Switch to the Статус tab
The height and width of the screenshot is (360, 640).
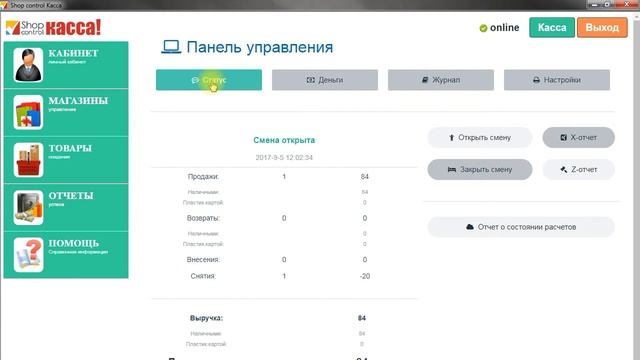point(209,80)
